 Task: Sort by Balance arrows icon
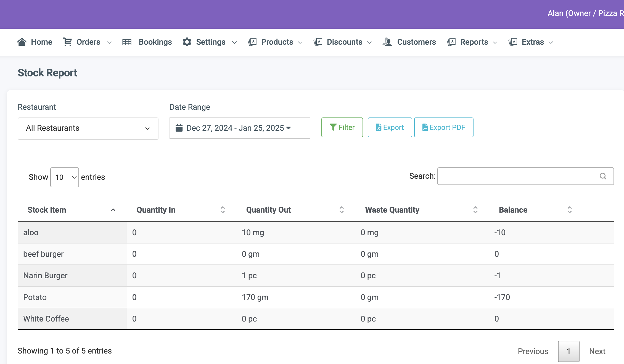coord(570,210)
